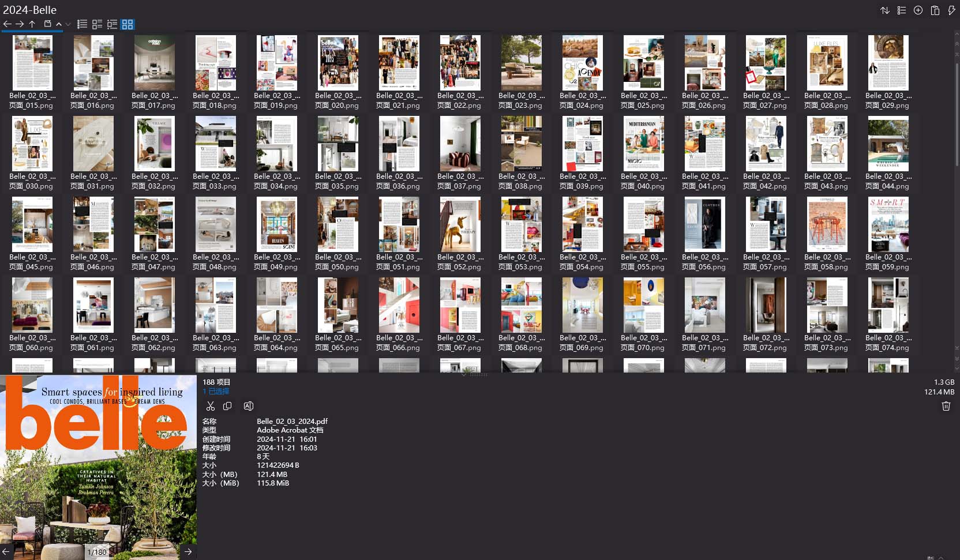Switch to tree list view mode
Viewport: 960px width, 560px height.
(112, 24)
